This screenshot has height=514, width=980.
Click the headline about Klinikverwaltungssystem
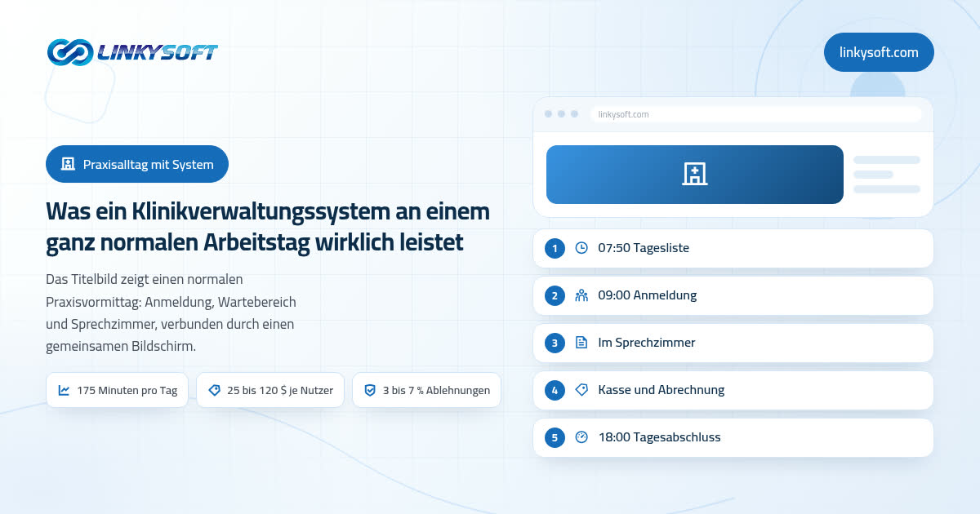(x=268, y=227)
